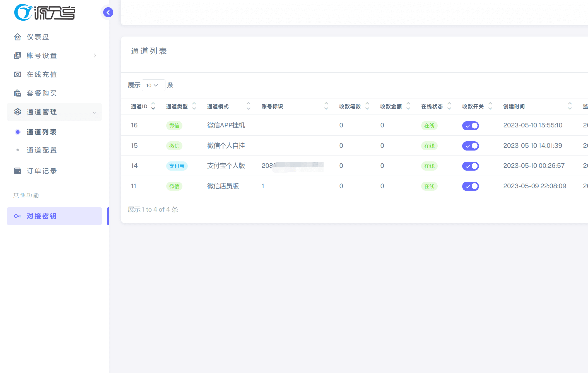Viewport: 588px width, 373px height.
Task: Click 在线 status badge for channel 11
Action: pyautogui.click(x=429, y=186)
